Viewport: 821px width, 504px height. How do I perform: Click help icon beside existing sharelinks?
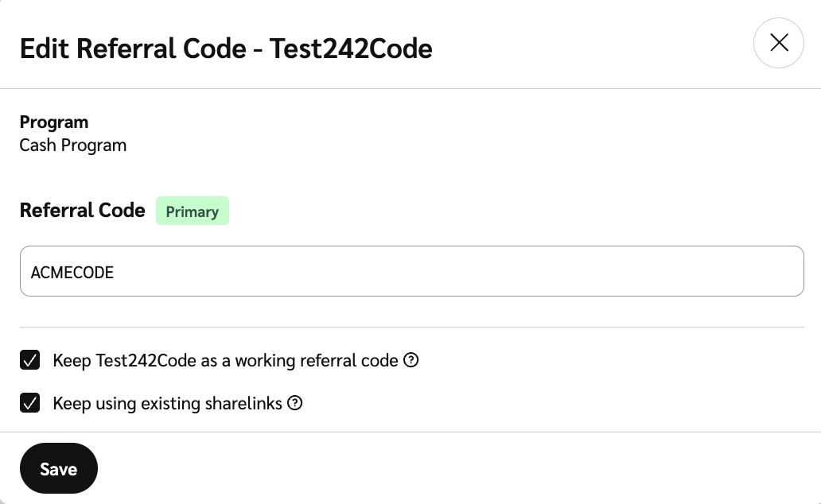295,403
